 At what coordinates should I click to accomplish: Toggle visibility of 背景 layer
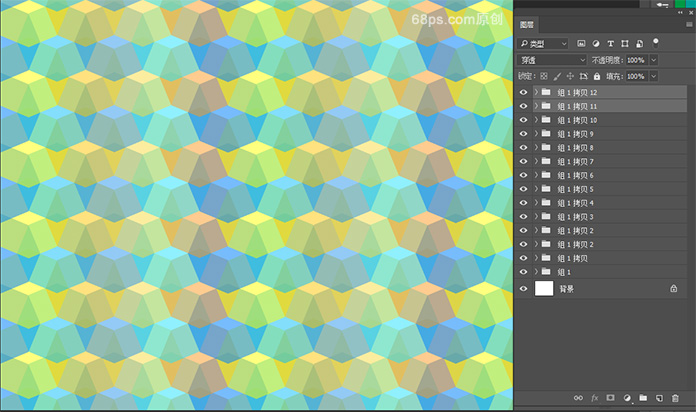click(x=524, y=288)
